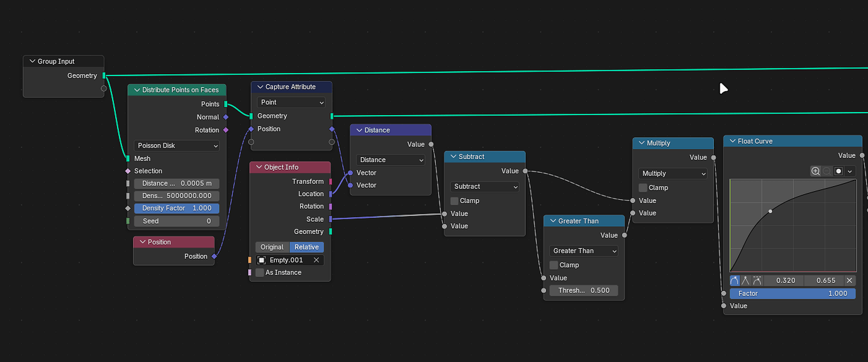Edit the curve point X value 0.320

(x=784, y=280)
